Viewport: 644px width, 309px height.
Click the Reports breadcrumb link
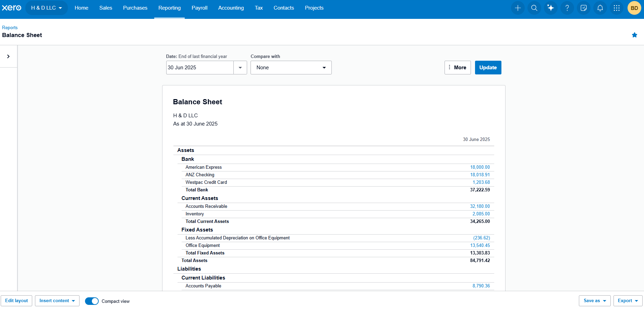point(10,28)
